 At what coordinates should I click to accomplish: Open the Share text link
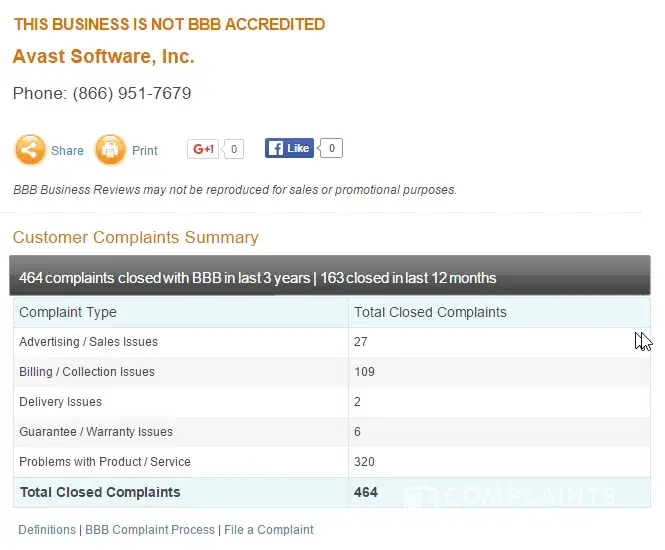coord(67,151)
